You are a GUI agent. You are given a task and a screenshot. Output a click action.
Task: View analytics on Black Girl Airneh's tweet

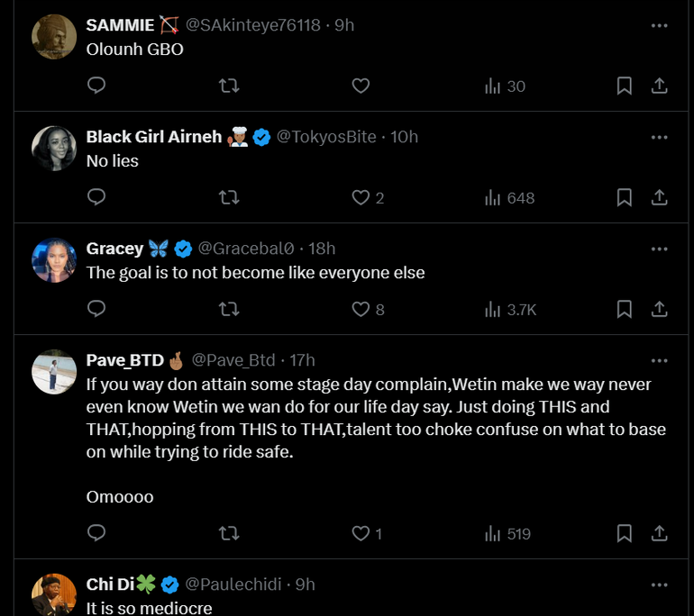click(x=509, y=197)
